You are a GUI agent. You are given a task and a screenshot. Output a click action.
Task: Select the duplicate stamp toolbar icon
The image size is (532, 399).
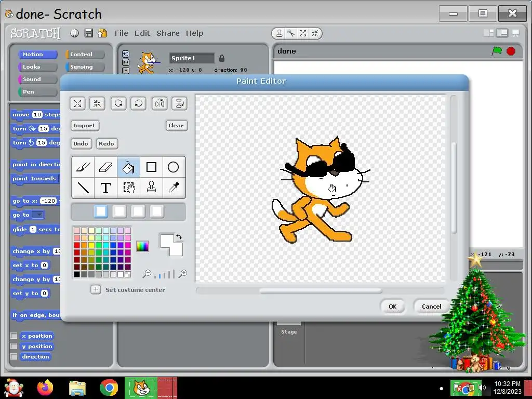tap(279, 33)
